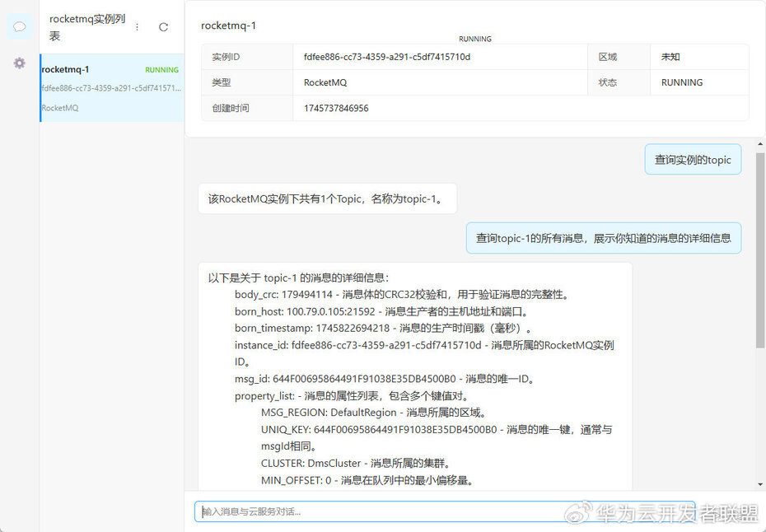Click the RocketMQ type label under rocketmq-1

tap(60, 108)
